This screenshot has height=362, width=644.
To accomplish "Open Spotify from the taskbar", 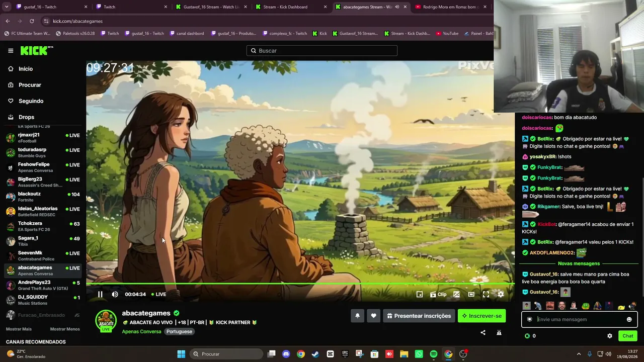I will [434, 354].
